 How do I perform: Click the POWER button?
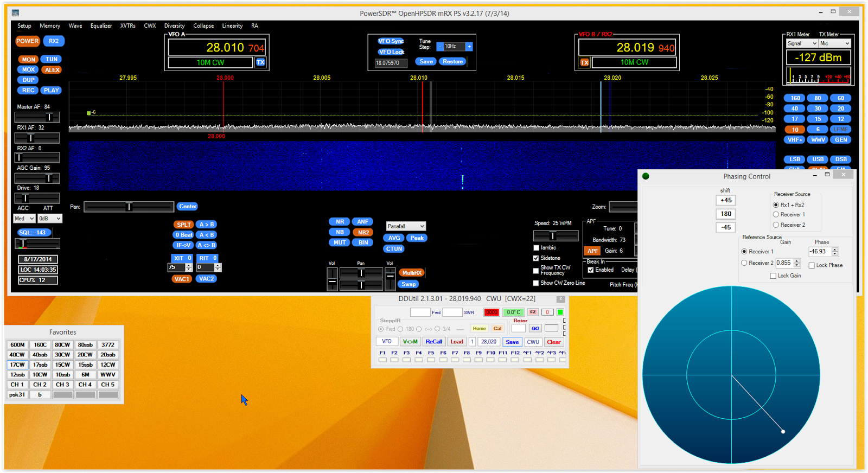pos(28,41)
